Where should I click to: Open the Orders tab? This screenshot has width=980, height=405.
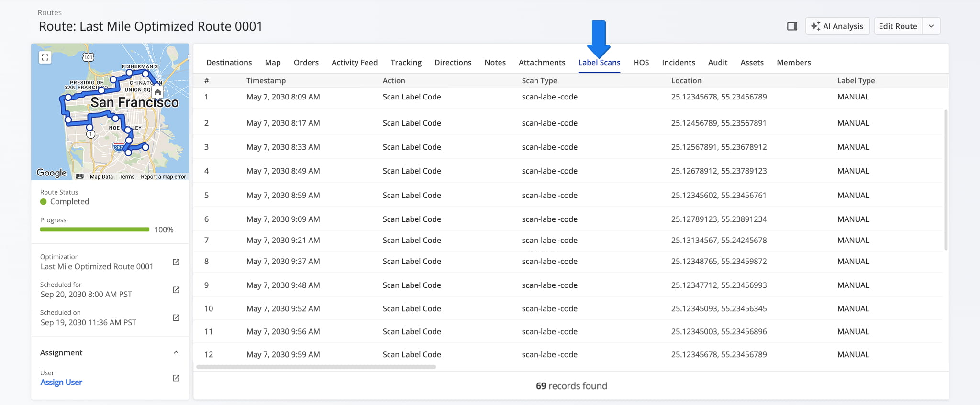(x=306, y=62)
